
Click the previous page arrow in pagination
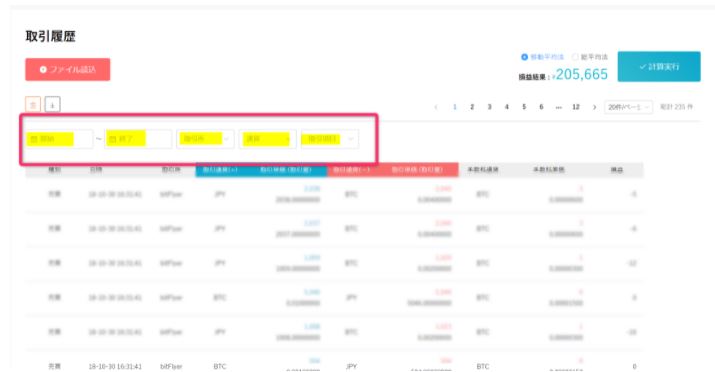coord(436,107)
